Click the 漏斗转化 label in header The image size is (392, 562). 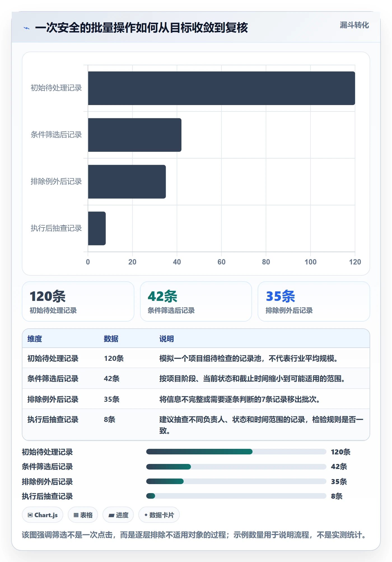pos(354,25)
